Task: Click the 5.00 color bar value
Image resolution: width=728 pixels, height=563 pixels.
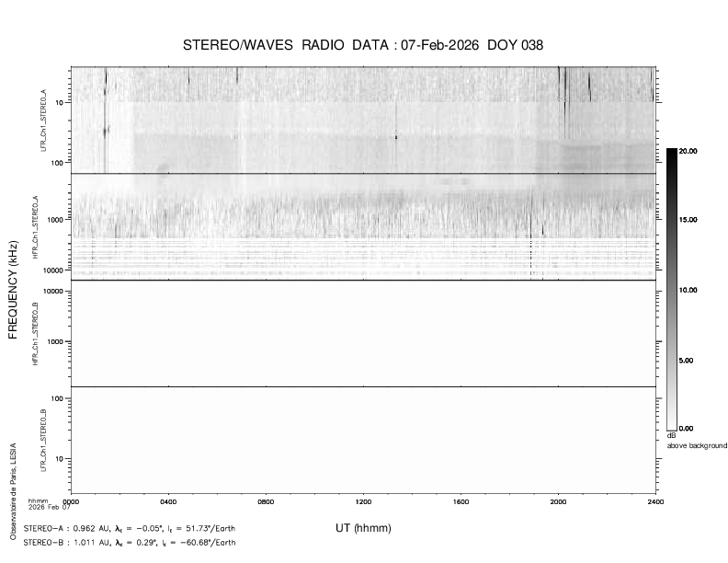Action: coord(687,361)
